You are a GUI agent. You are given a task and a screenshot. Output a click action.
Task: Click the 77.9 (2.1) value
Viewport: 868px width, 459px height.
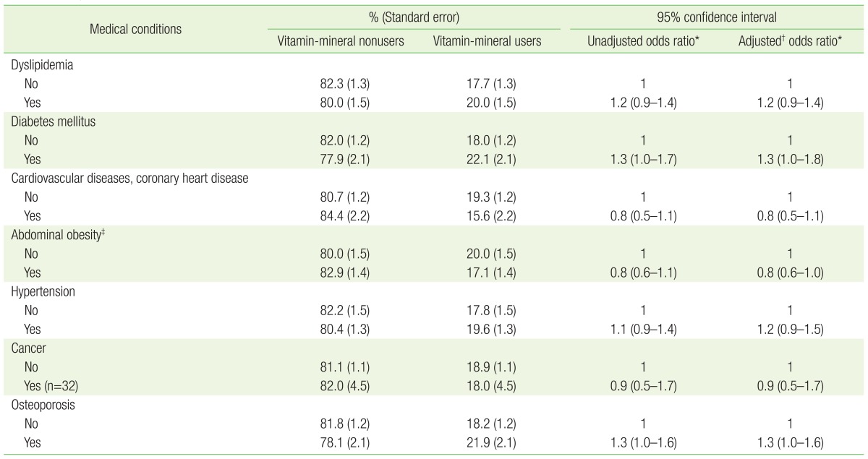(x=339, y=160)
